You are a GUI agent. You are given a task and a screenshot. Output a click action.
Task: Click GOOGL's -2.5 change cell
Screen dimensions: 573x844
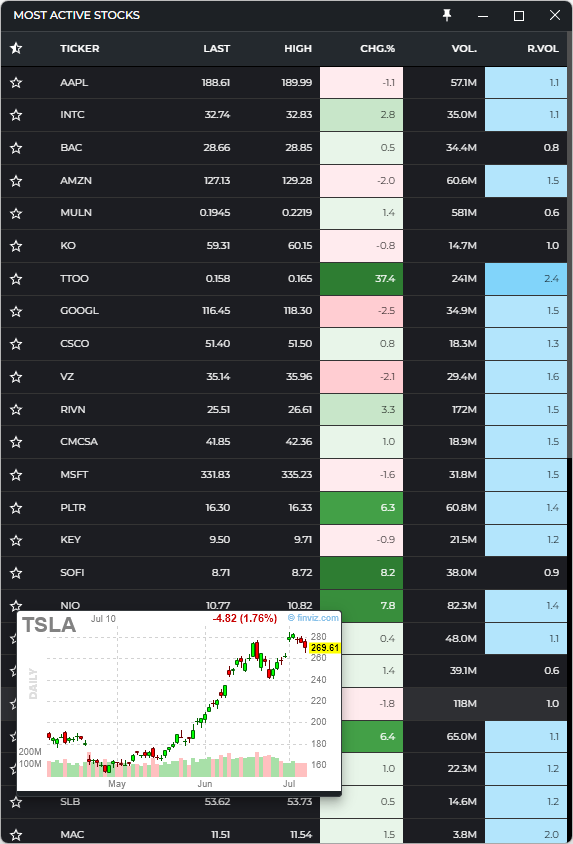point(362,311)
